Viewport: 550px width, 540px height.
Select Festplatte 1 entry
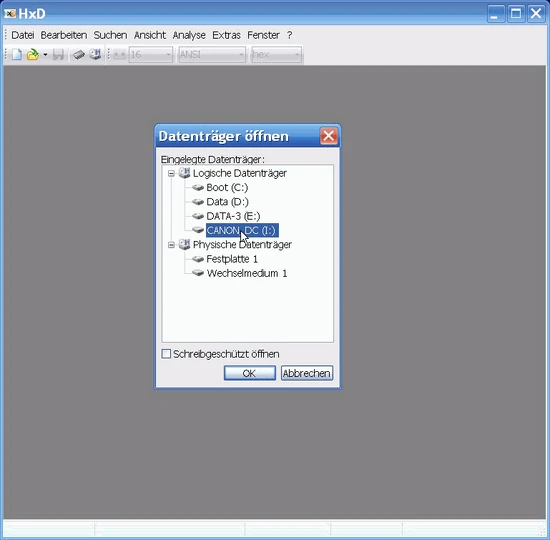[232, 259]
